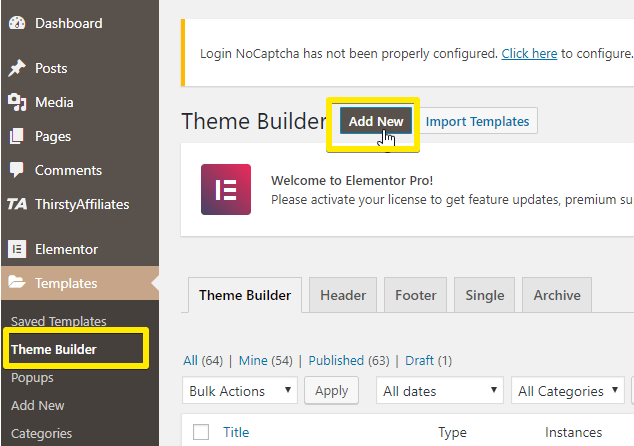Click the Add New button beside Theme Builder
Viewport: 634px width, 446px height.
[x=376, y=121]
